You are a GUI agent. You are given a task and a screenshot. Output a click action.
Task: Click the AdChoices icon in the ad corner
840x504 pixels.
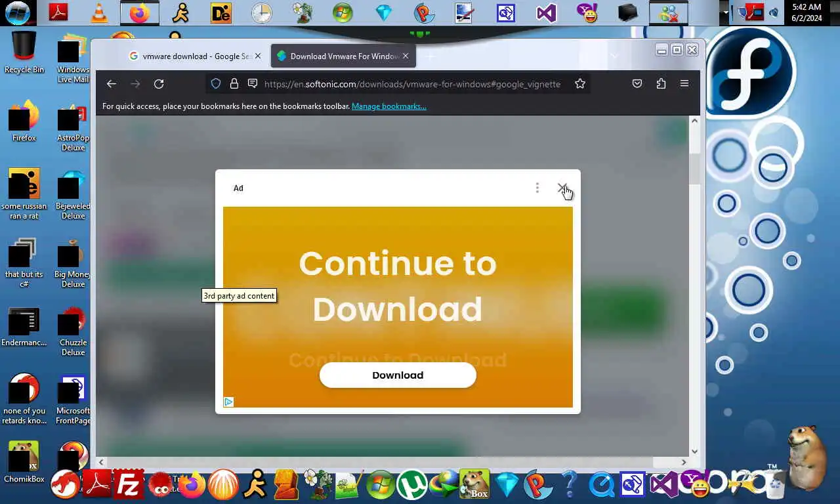228,402
